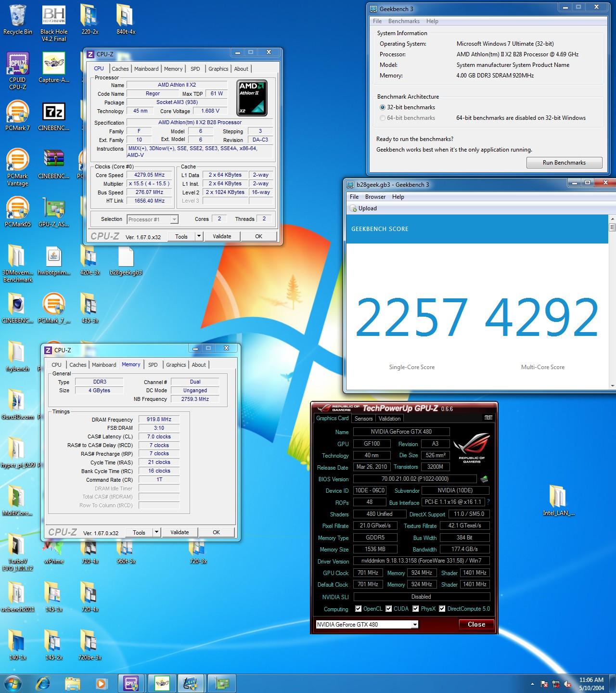Open Help menu in Geekbench 3 window

432,21
